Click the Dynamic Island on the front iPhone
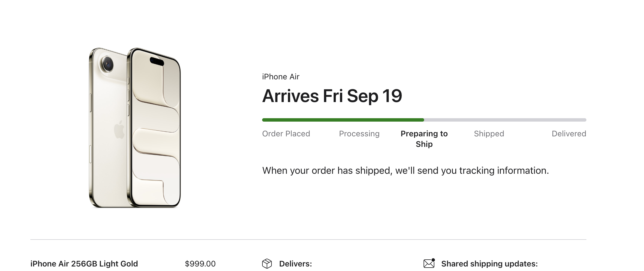Image resolution: width=644 pixels, height=271 pixels. tap(157, 61)
